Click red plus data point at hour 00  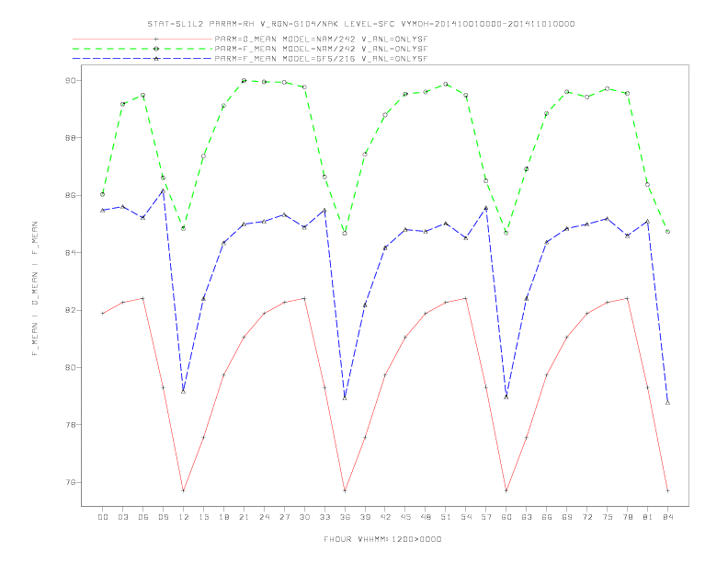point(103,314)
